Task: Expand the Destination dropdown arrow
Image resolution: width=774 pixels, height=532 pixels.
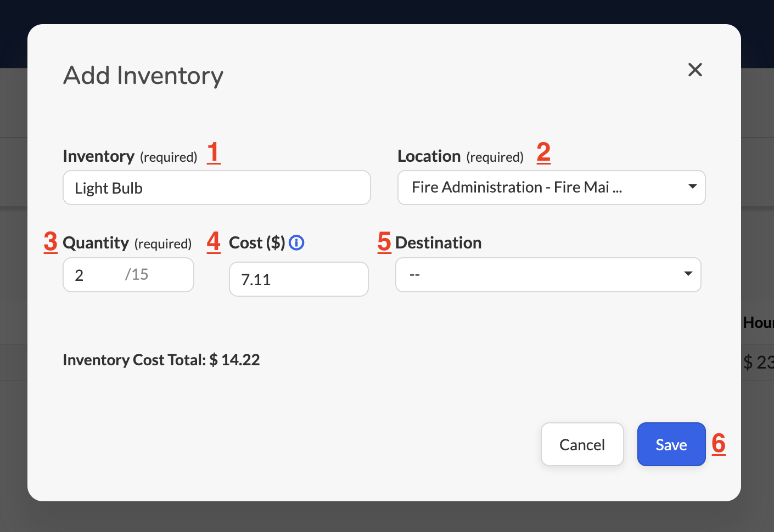Action: [688, 274]
